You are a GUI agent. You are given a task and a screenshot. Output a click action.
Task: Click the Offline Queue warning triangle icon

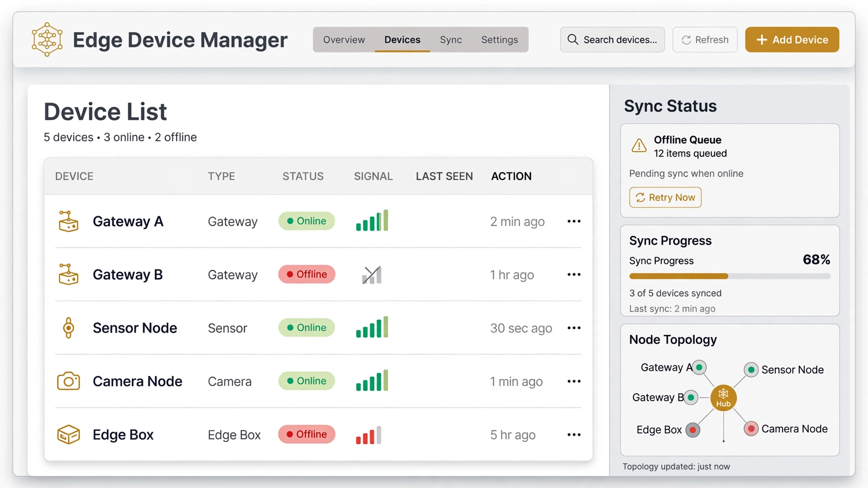point(639,145)
